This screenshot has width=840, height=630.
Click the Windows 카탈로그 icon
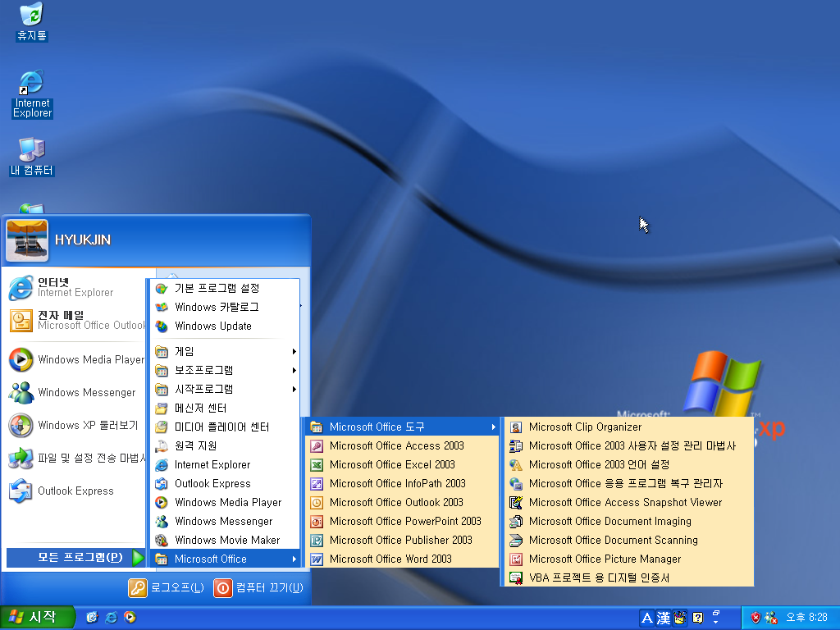(x=162, y=307)
